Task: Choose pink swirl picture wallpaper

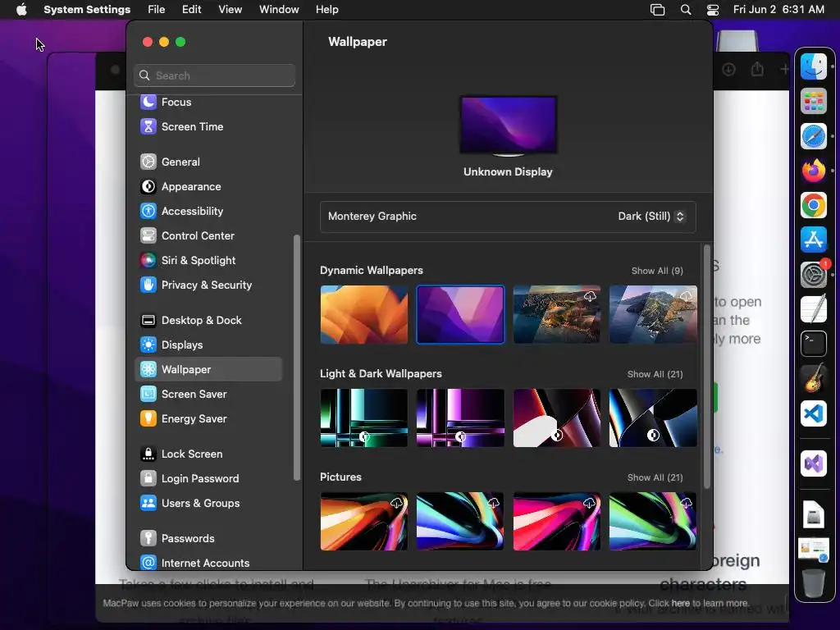Action: coord(557,521)
